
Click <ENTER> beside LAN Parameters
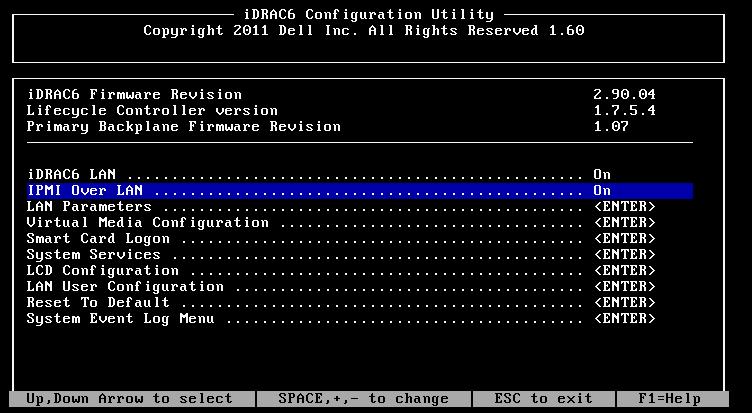coord(624,206)
